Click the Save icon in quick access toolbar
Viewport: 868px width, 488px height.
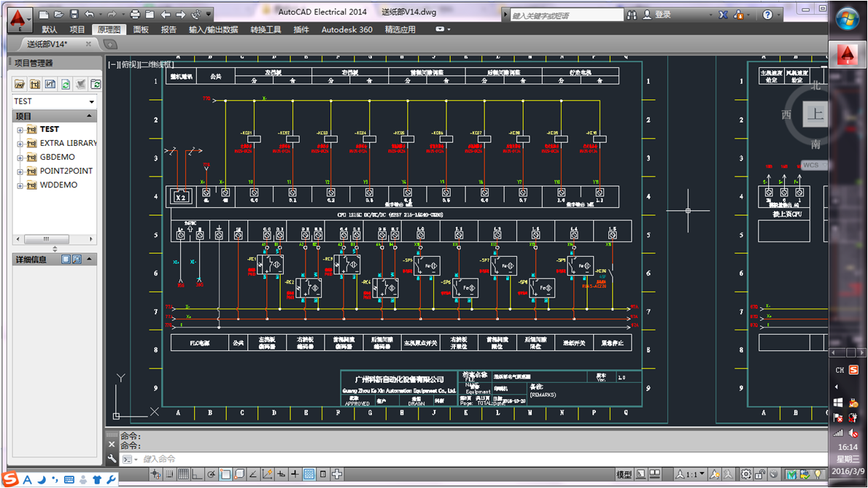[74, 15]
